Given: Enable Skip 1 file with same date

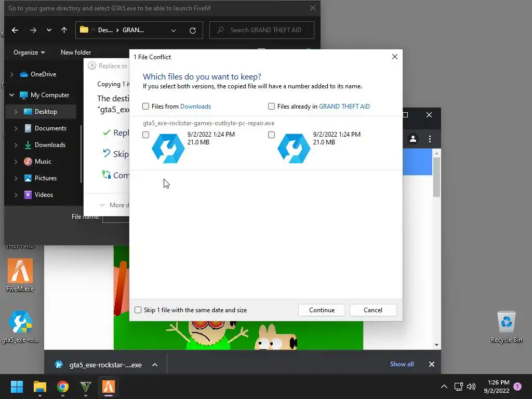Looking at the screenshot, I should click(x=138, y=310).
